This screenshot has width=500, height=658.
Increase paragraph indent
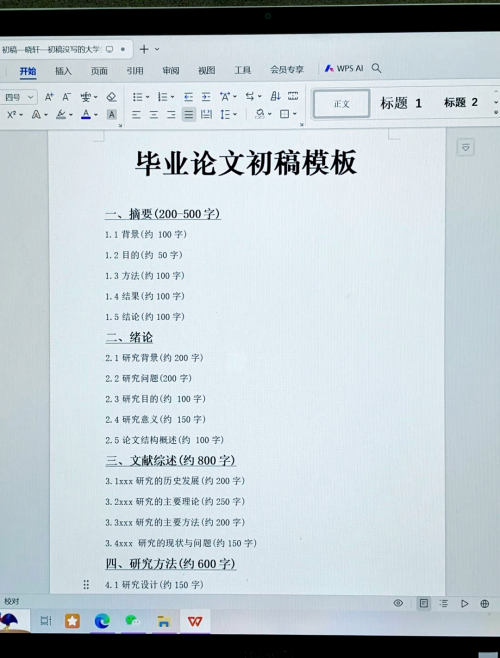pos(206,97)
